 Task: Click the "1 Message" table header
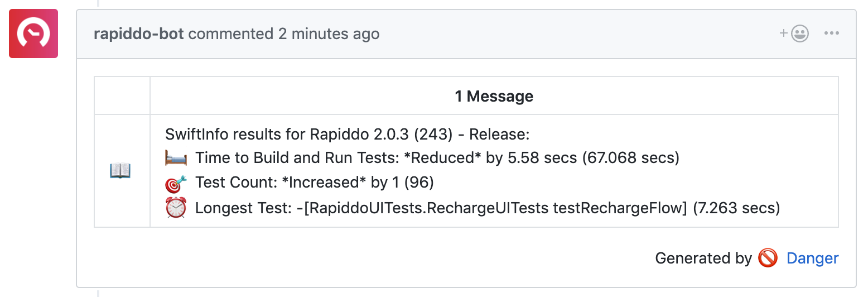(x=494, y=97)
